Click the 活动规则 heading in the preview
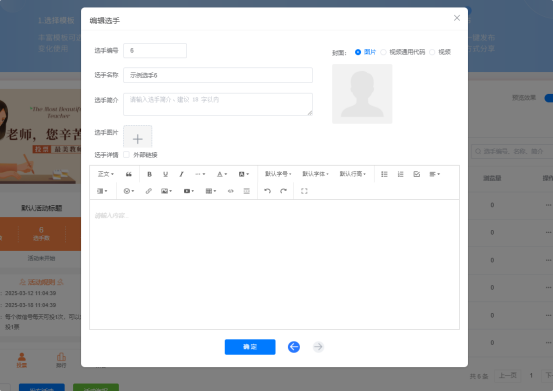This screenshot has height=392, width=553. coord(41,282)
